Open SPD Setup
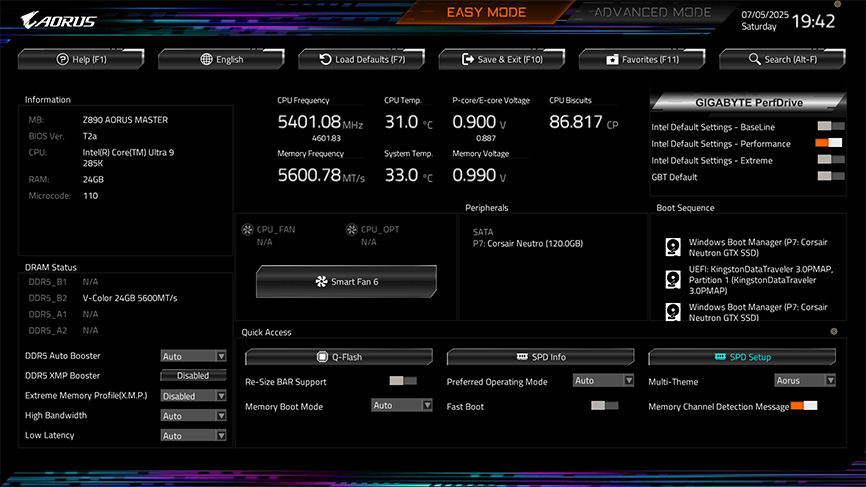 click(742, 357)
